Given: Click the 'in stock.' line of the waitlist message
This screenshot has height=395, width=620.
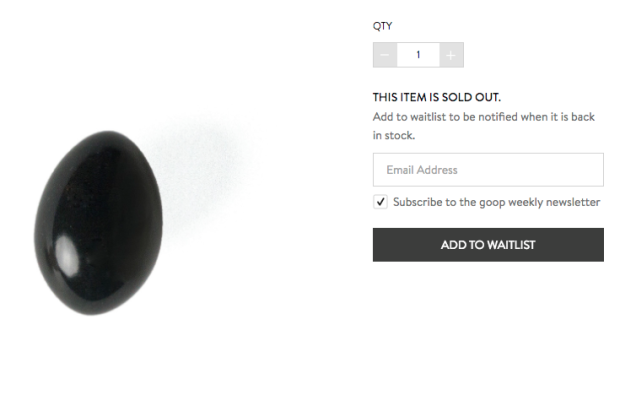Looking at the screenshot, I should [x=394, y=136].
